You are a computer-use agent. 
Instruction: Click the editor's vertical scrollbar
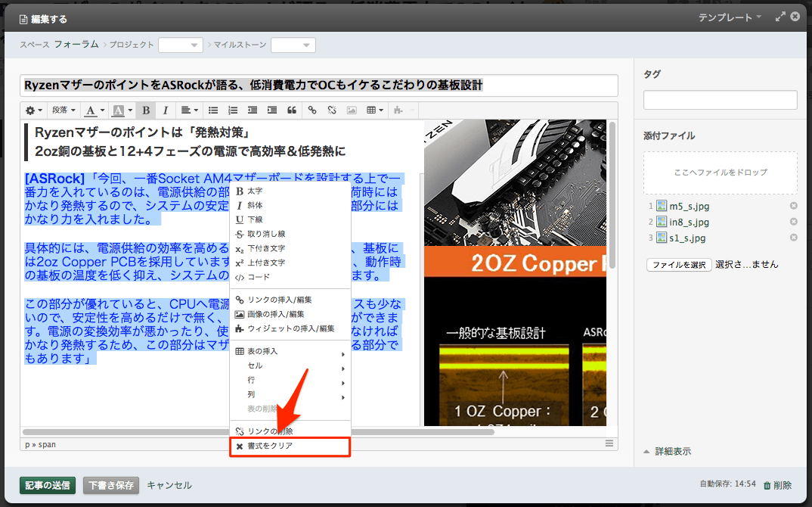(612, 195)
